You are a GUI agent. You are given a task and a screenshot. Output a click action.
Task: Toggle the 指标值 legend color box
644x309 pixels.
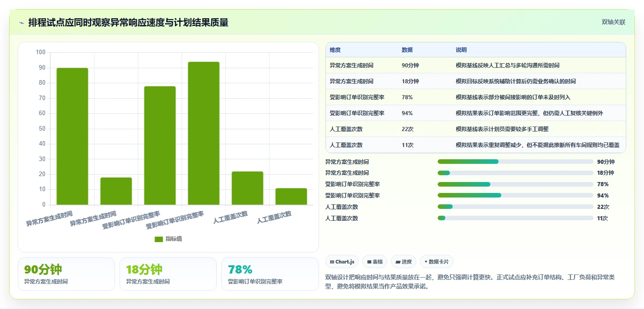pos(159,239)
